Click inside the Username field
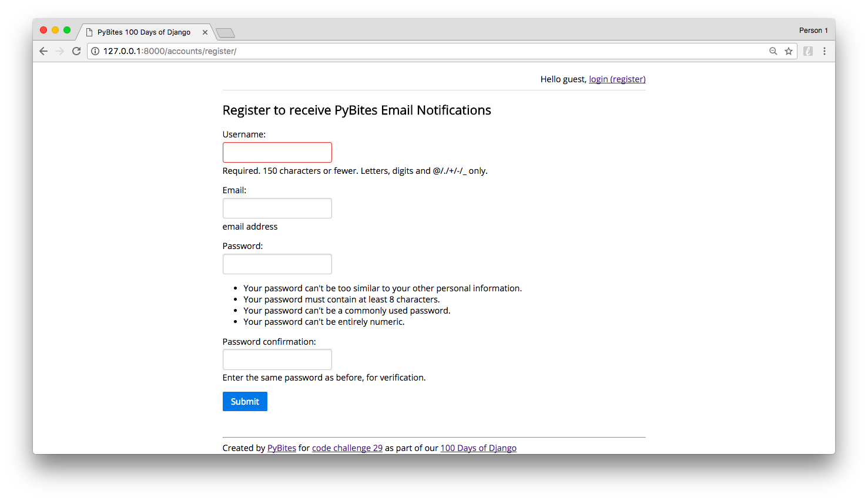 (x=277, y=152)
